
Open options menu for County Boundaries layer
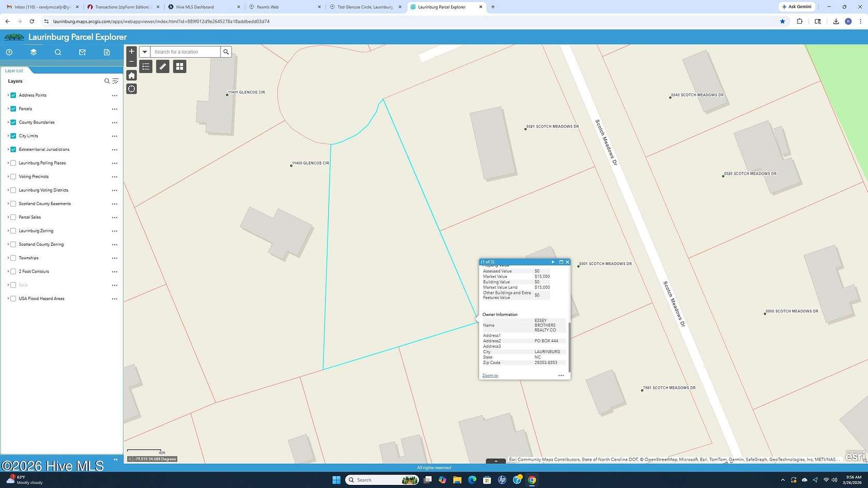pyautogui.click(x=114, y=122)
